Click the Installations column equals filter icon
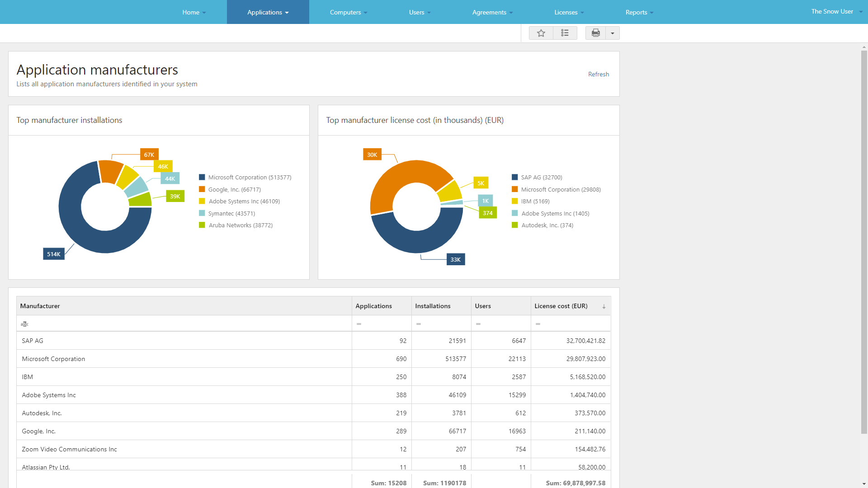This screenshot has width=868, height=488. (x=419, y=324)
